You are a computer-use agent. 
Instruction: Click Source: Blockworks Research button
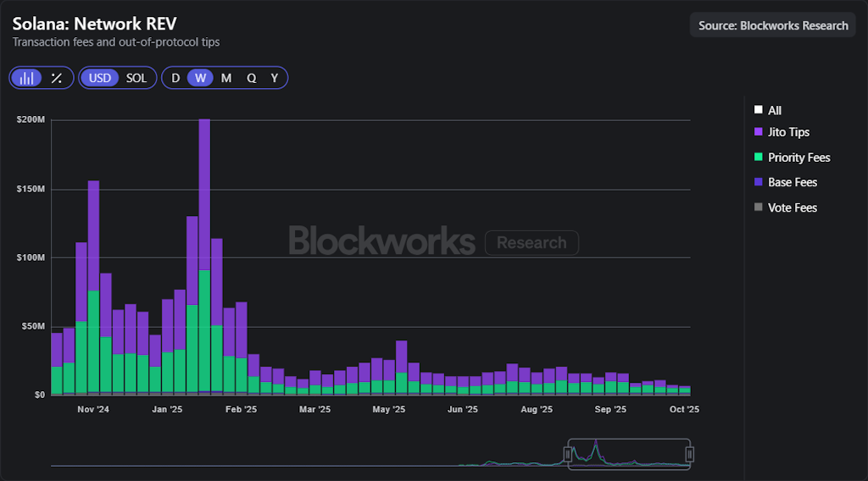773,25
